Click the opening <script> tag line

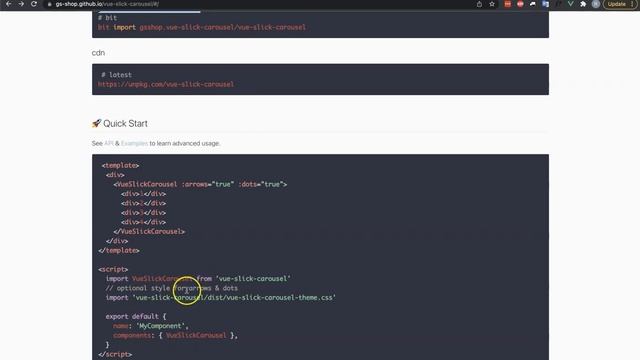[x=113, y=269]
